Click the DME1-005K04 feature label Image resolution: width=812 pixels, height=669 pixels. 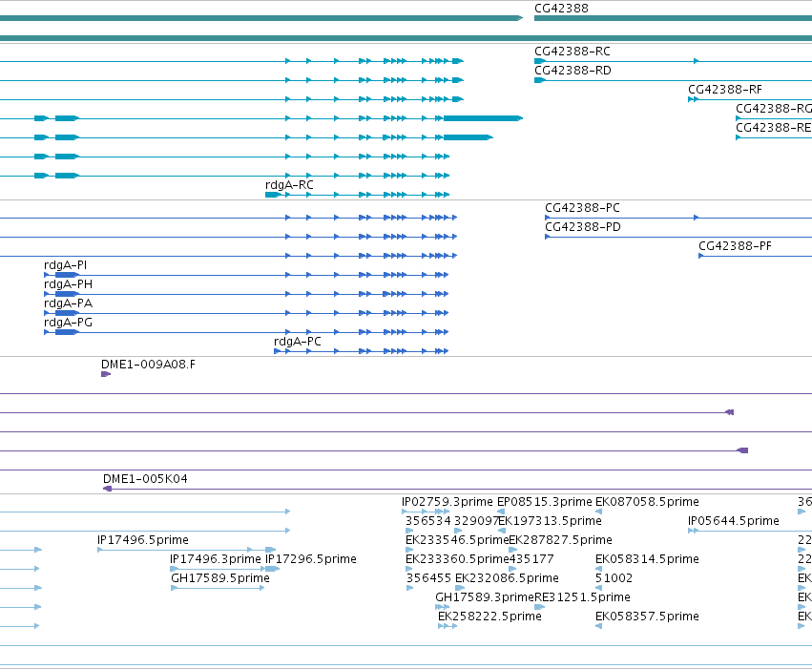[146, 479]
